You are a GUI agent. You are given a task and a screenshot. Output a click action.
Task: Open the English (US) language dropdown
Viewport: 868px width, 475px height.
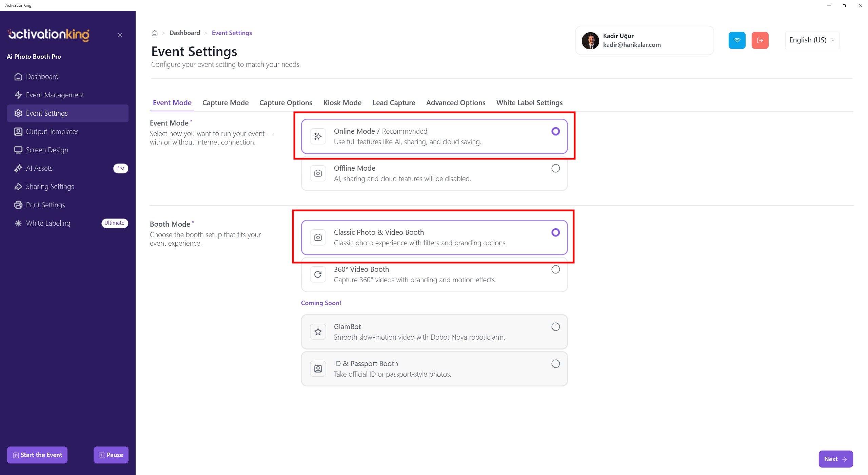812,40
